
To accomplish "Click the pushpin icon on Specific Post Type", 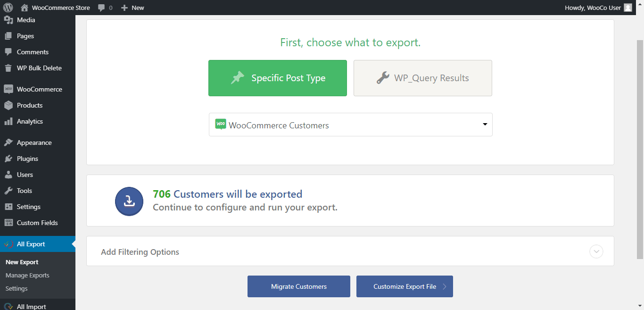I will click(238, 78).
